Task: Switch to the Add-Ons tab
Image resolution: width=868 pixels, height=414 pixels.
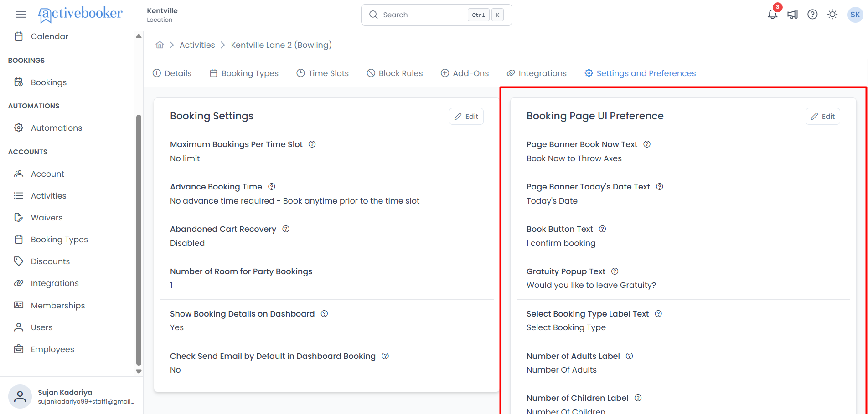Action: click(465, 73)
